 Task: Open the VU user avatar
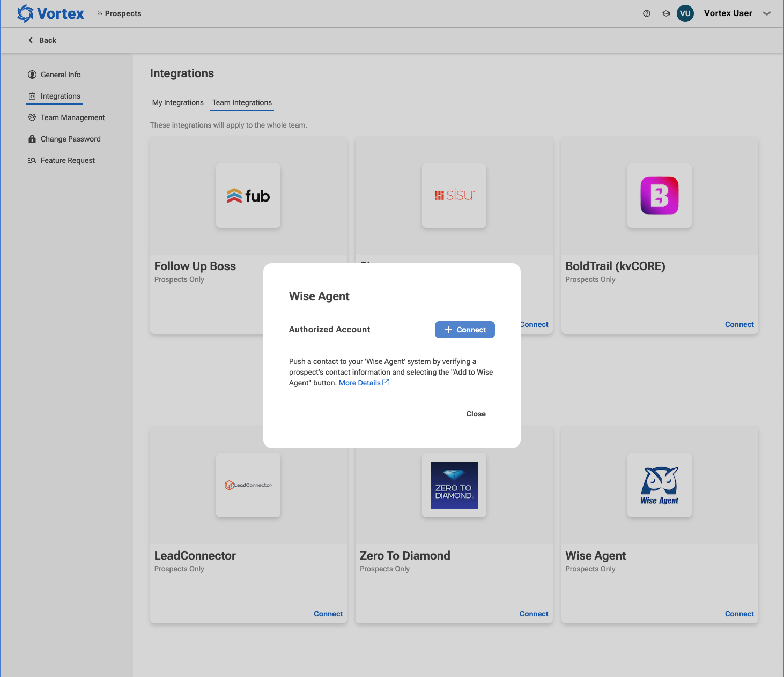685,13
